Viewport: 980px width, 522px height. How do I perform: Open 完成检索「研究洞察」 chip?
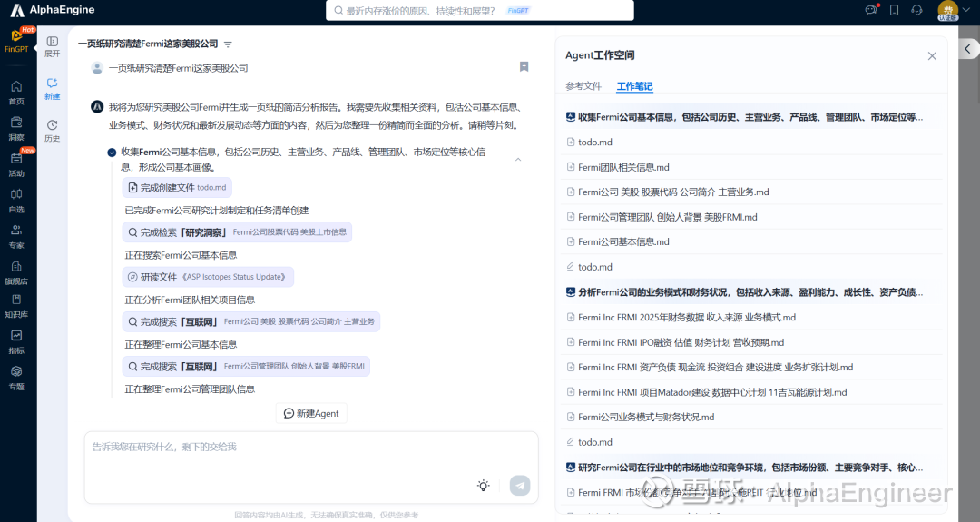[x=237, y=231]
